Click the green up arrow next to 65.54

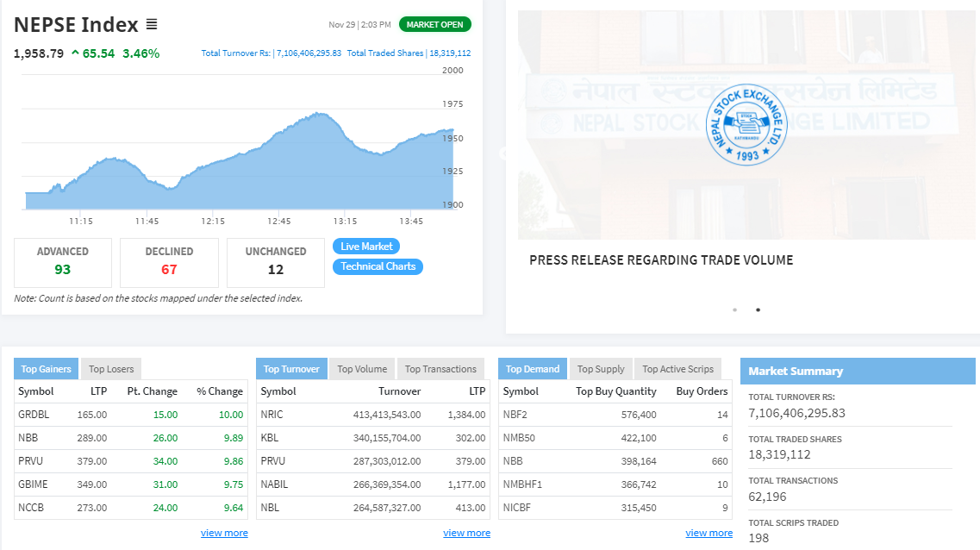pyautogui.click(x=75, y=53)
